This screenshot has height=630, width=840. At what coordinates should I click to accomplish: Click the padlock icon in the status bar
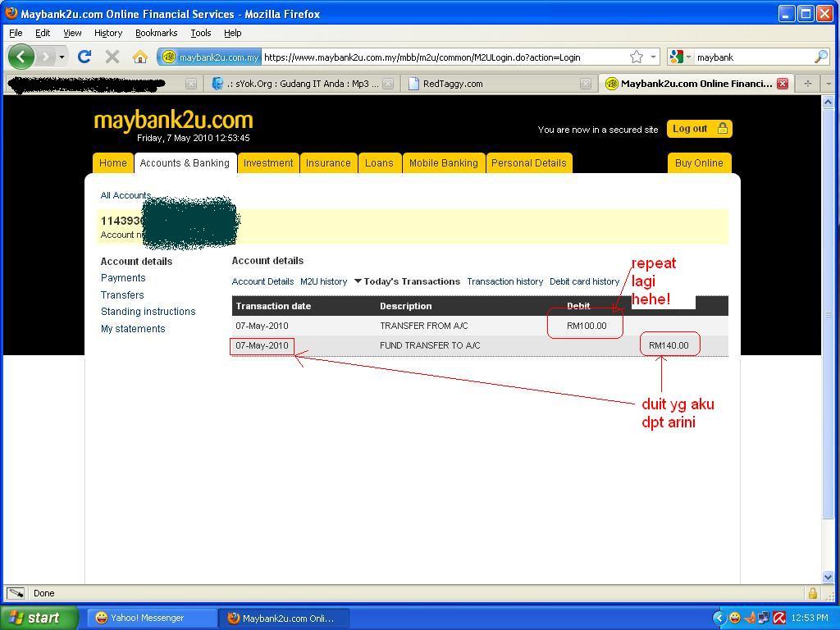click(x=813, y=593)
